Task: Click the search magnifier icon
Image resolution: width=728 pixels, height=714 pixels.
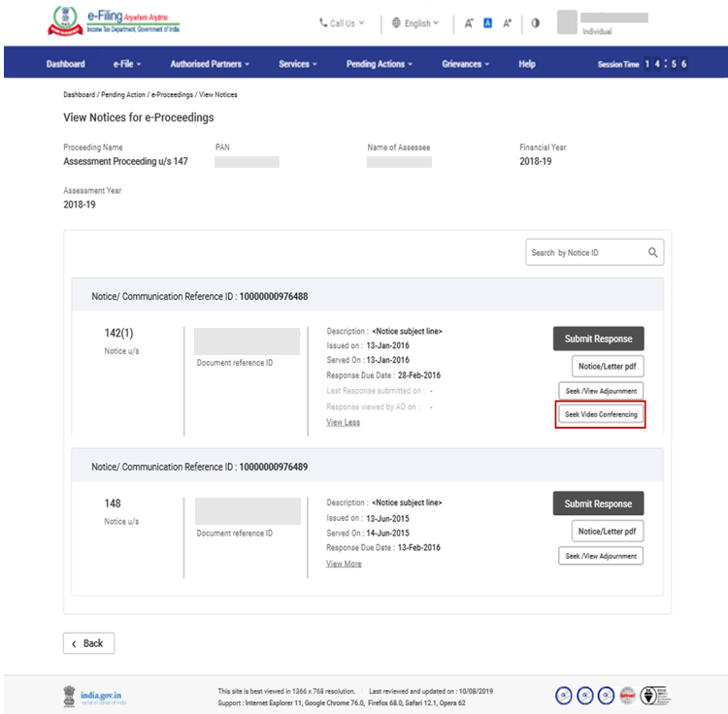Action: (653, 252)
